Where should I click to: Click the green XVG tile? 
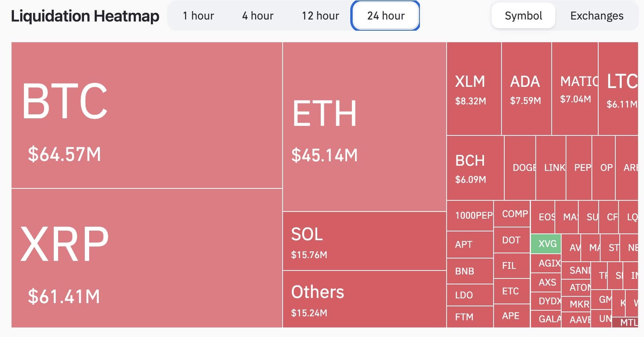pos(546,244)
